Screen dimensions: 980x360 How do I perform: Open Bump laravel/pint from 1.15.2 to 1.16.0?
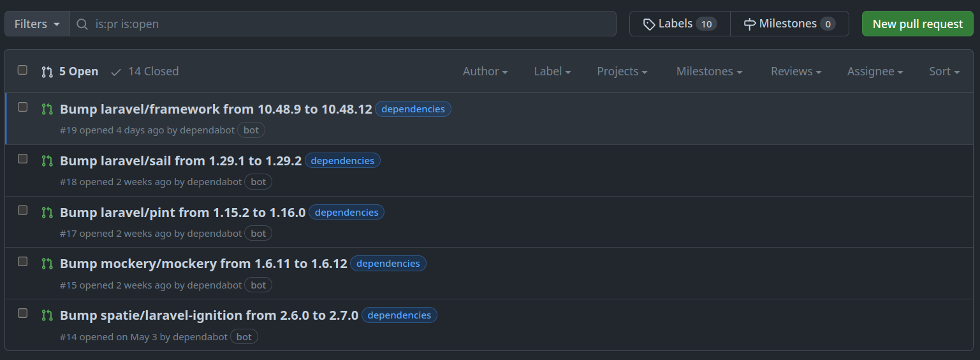pos(183,213)
